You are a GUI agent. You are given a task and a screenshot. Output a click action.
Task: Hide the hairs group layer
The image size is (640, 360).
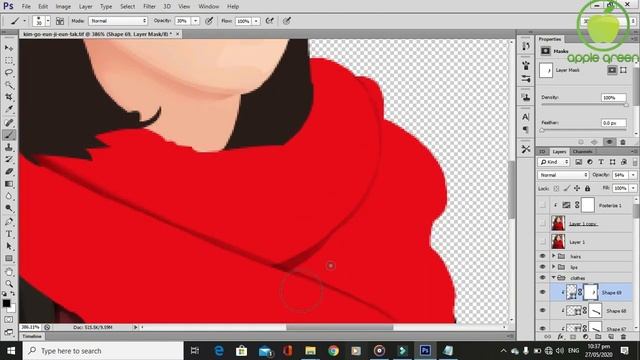coord(542,256)
